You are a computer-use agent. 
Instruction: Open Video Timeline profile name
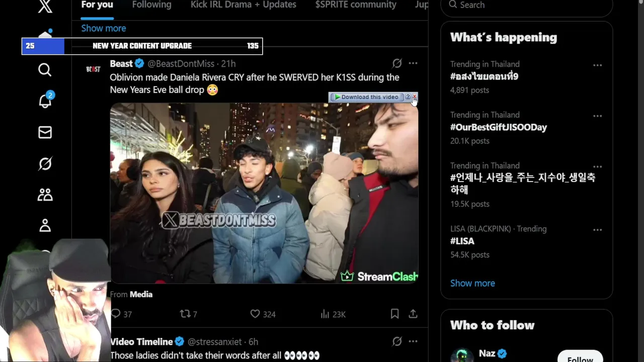pos(141,342)
